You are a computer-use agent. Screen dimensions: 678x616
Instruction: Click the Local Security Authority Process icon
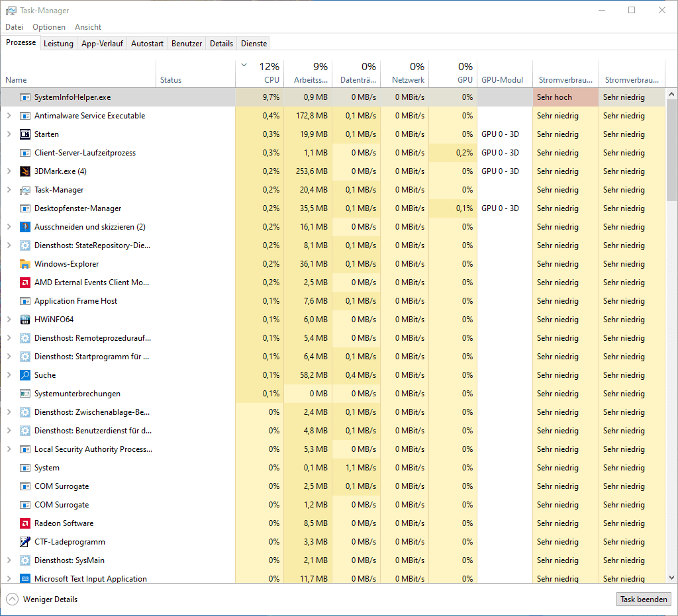point(25,449)
